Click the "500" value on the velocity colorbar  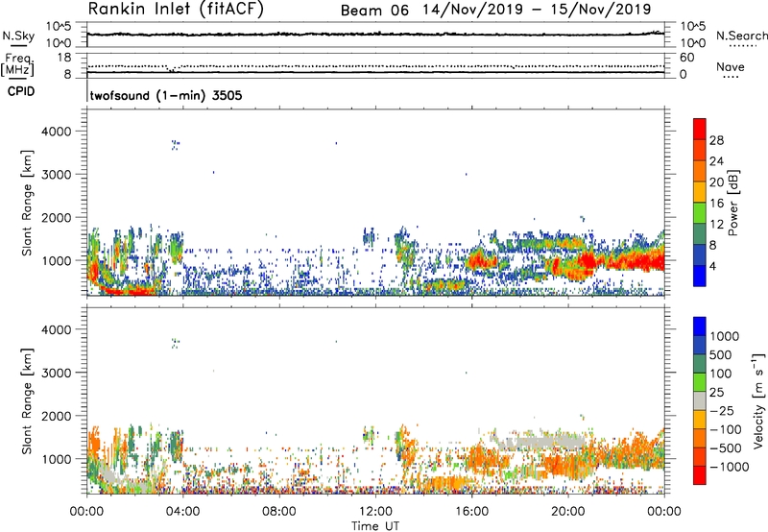pos(721,354)
